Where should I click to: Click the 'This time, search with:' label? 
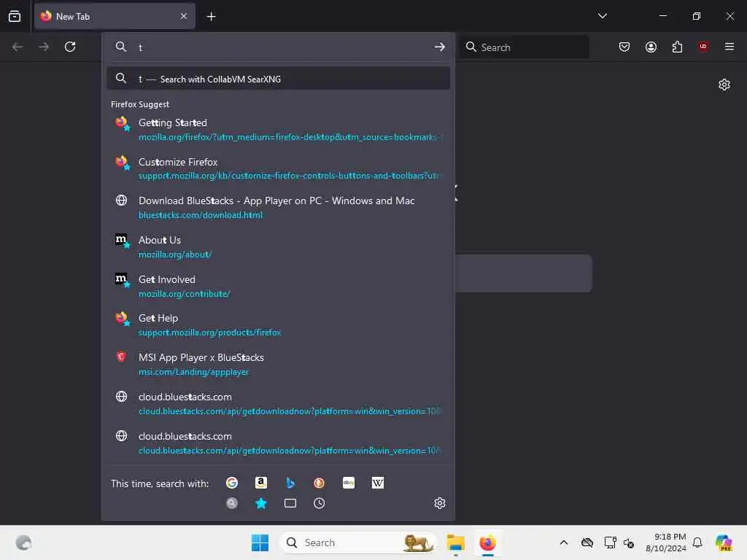[160, 483]
